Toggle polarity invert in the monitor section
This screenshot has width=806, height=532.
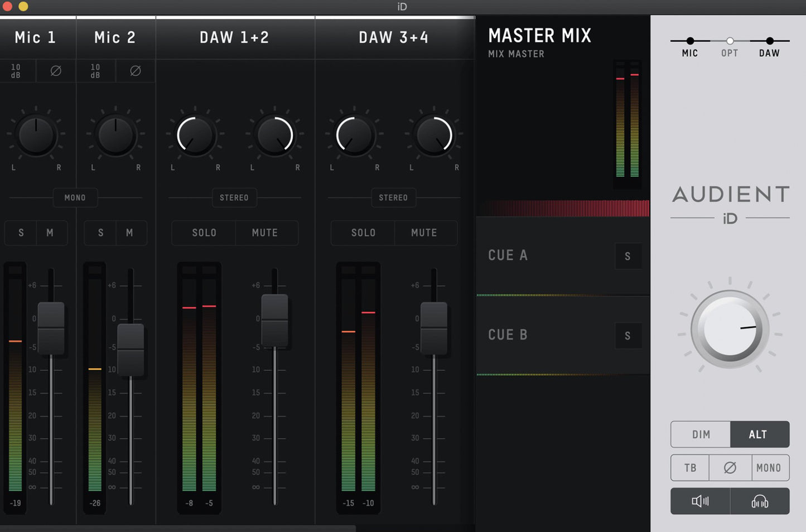point(730,467)
